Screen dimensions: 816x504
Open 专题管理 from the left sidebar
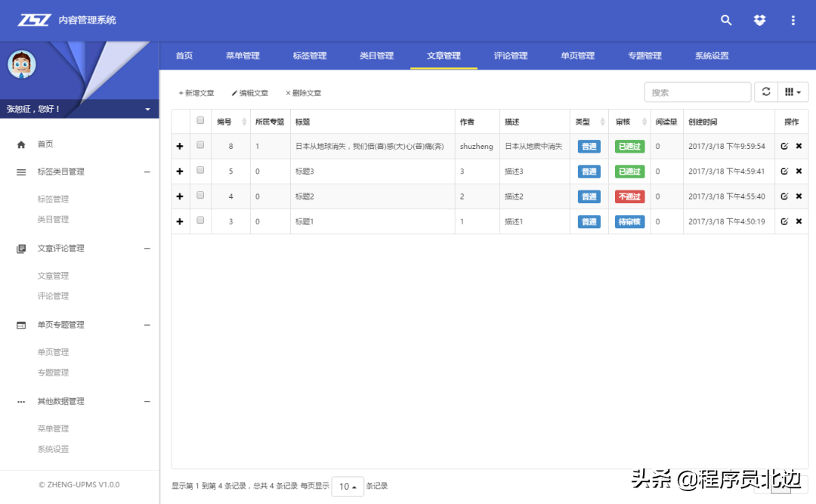point(53,372)
